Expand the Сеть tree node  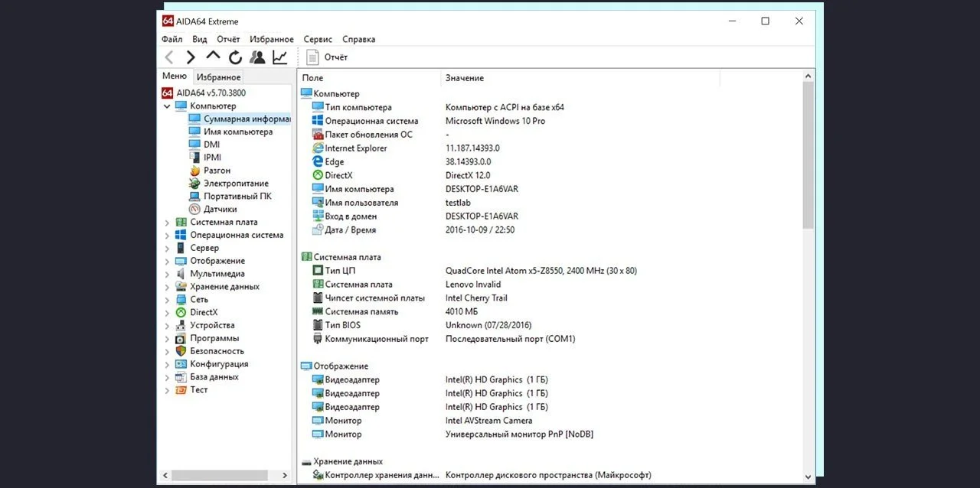pyautogui.click(x=167, y=300)
